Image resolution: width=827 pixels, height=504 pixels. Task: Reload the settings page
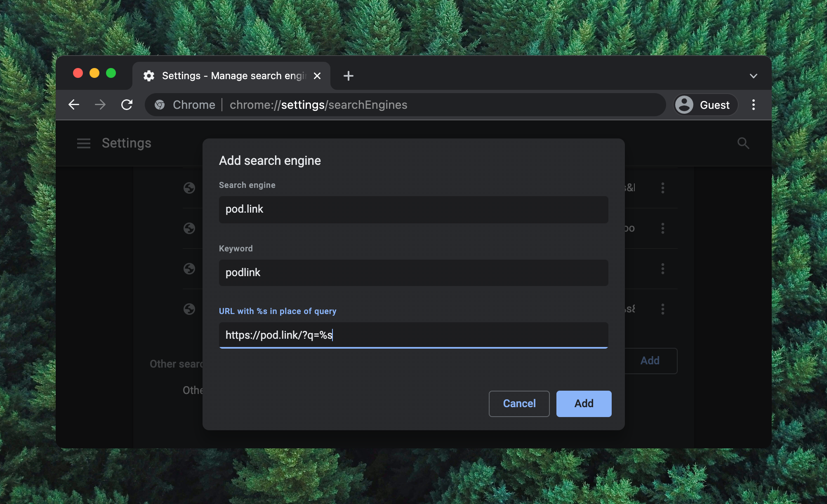pos(127,105)
